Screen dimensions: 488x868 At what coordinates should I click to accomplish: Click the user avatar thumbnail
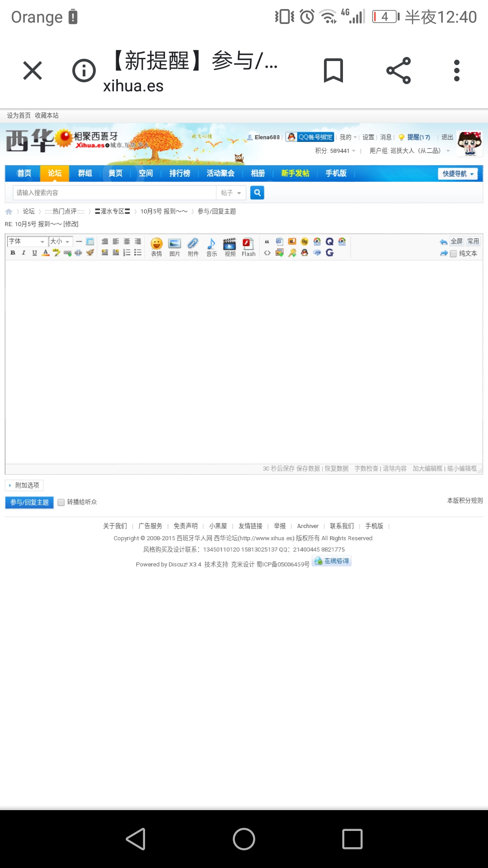coord(469,144)
